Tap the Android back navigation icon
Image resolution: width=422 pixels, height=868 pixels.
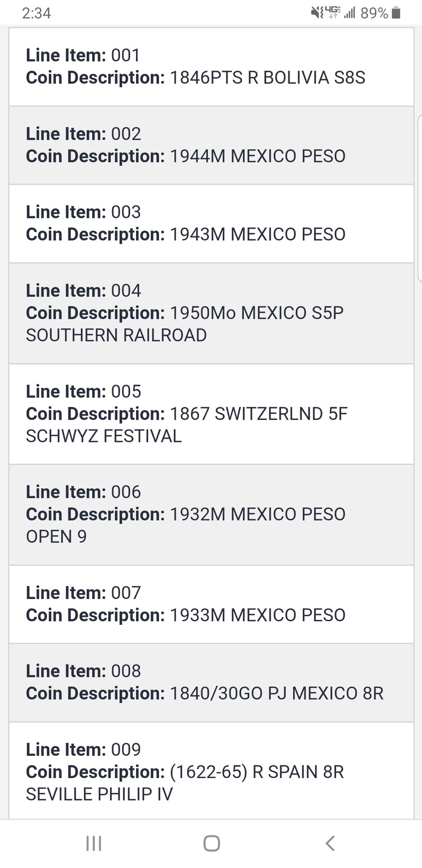330,843
